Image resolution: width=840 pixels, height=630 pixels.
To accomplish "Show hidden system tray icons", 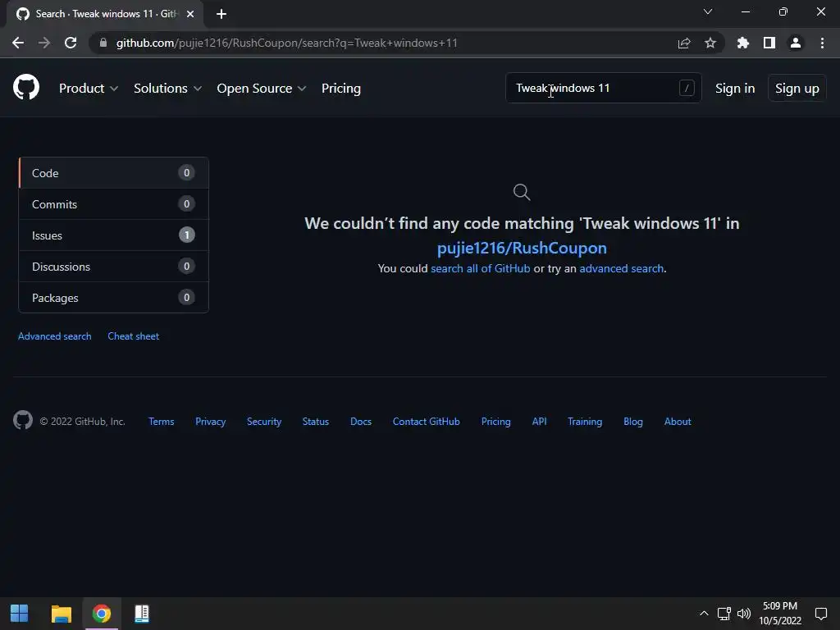I will click(x=704, y=614).
